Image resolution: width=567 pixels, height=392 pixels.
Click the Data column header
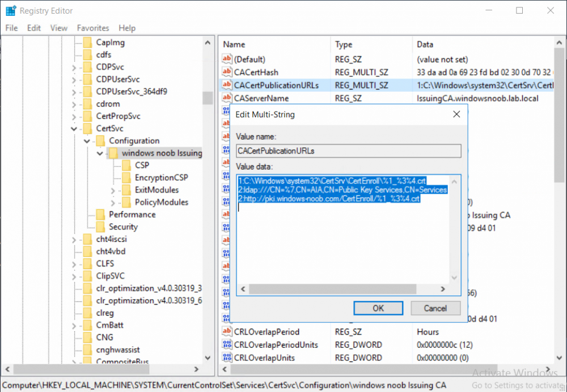click(x=483, y=44)
